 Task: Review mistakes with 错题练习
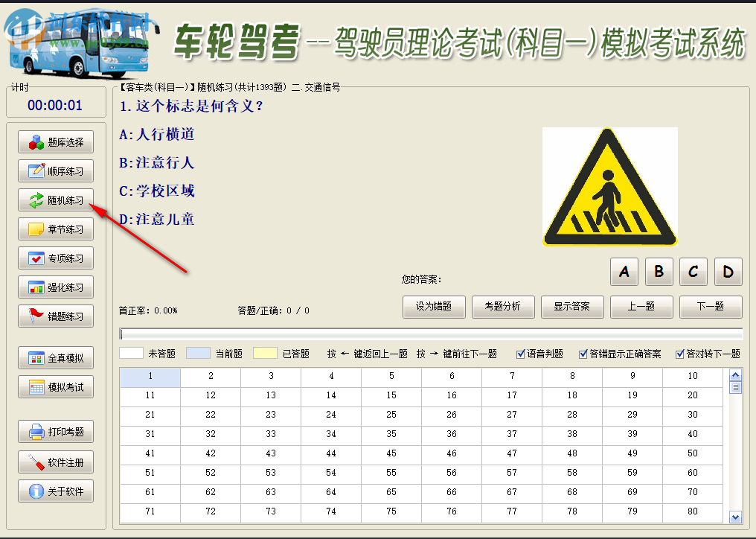pos(56,316)
